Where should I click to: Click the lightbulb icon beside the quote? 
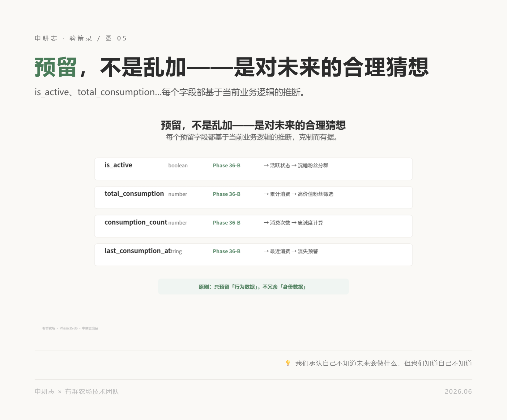tap(288, 363)
